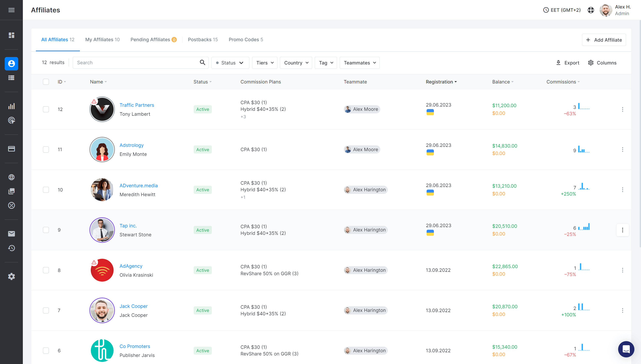Toggle the select-all checkbox in the table header
Image resolution: width=641 pixels, height=364 pixels.
point(46,82)
